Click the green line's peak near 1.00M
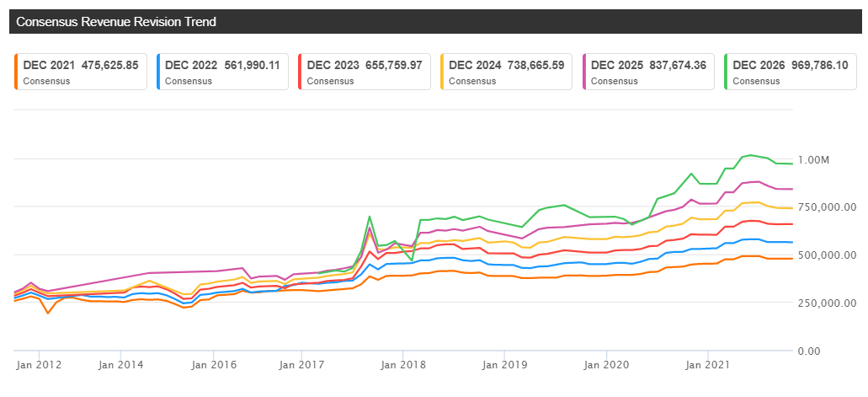Image resolution: width=868 pixels, height=397 pixels. 751,155
